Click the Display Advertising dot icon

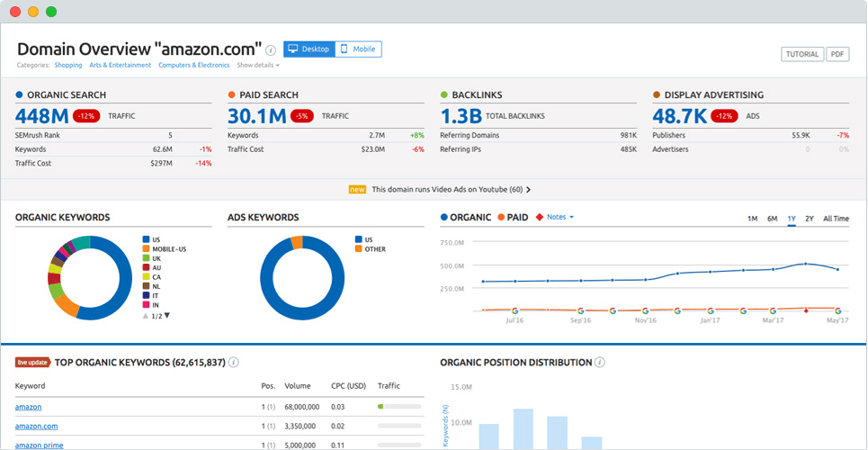[x=657, y=94]
